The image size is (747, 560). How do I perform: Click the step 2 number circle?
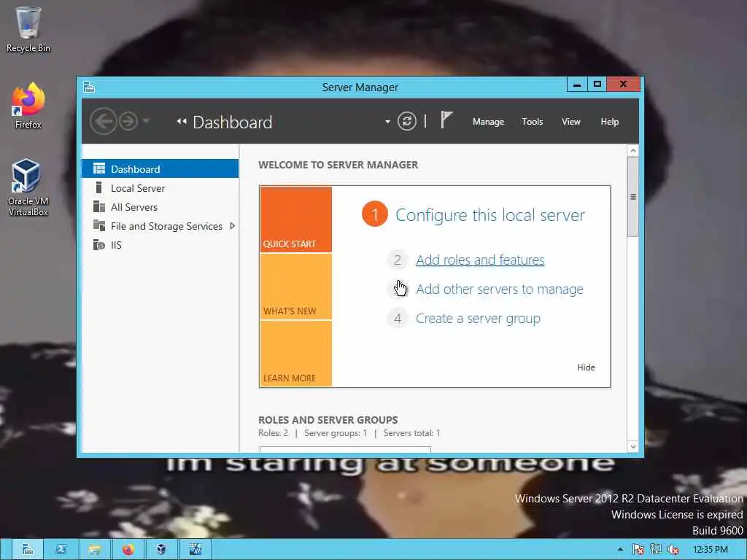click(398, 260)
